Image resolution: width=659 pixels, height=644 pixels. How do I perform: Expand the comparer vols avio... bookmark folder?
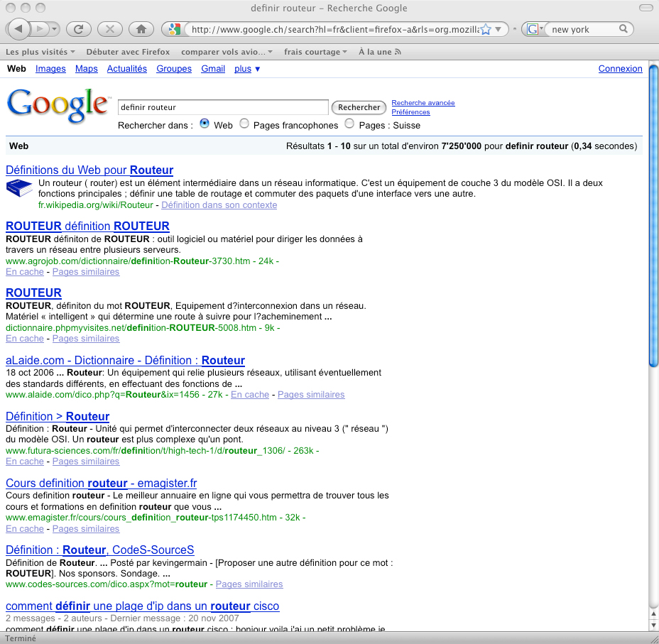227,52
